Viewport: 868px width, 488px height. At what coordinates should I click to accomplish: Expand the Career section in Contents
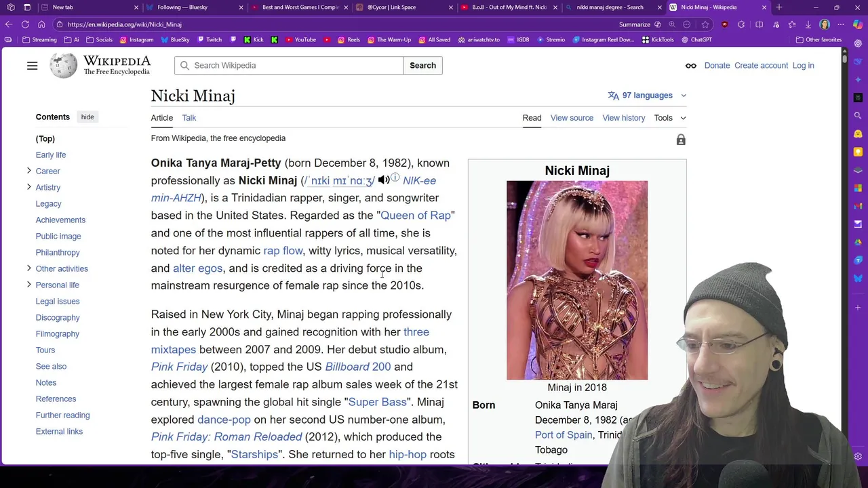tap(28, 171)
